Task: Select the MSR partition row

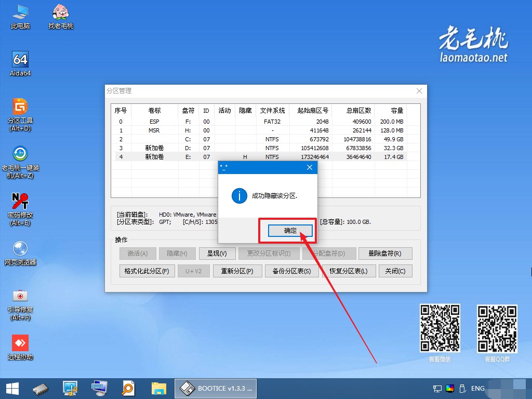Action: [x=260, y=130]
